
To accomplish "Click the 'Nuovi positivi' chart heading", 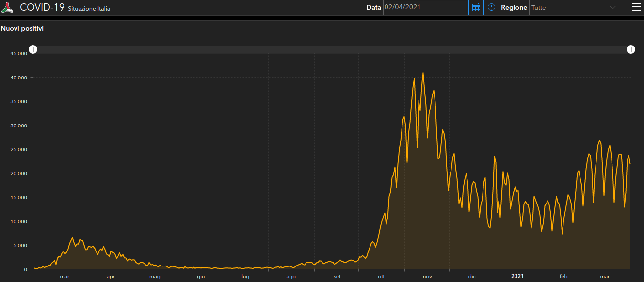I will pos(22,29).
